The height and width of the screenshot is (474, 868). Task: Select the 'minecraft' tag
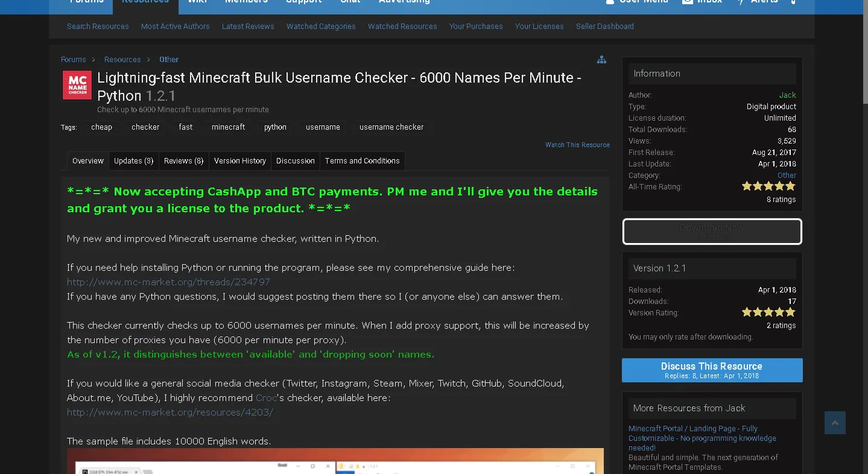[x=228, y=127]
